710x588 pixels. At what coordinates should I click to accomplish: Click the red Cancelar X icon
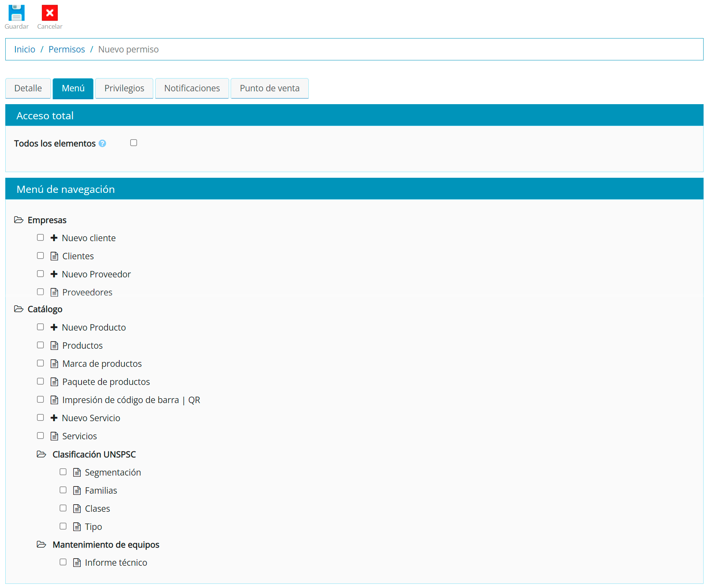tap(49, 13)
